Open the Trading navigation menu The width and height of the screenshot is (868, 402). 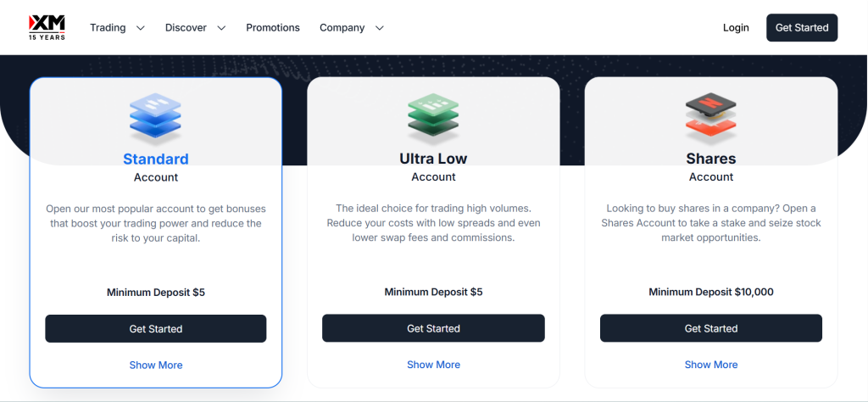(x=108, y=28)
